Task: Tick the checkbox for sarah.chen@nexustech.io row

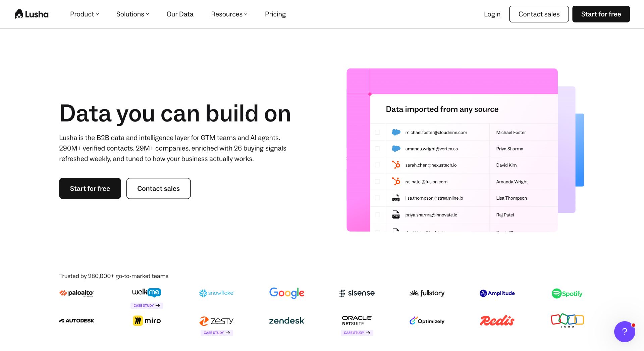Action: coord(377,165)
